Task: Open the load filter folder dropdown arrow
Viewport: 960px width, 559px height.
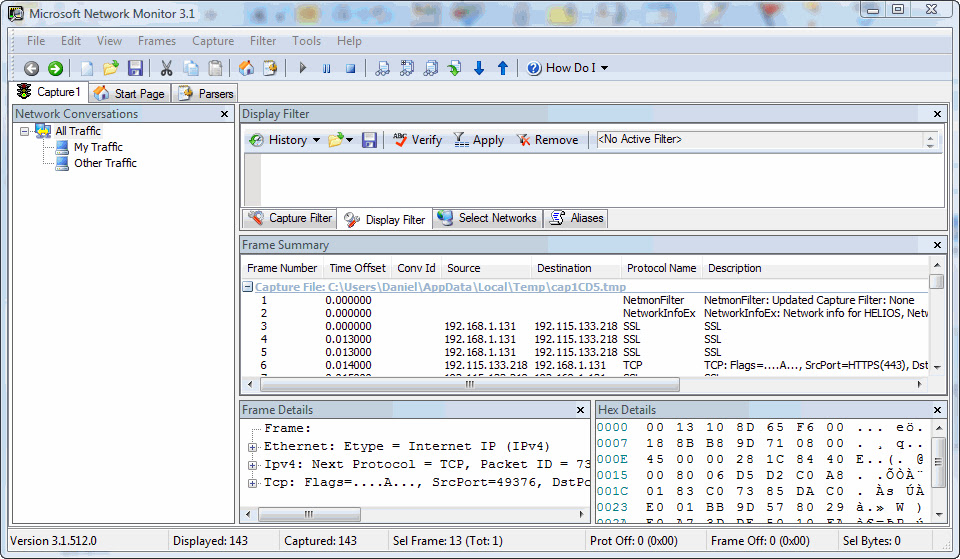Action: [x=350, y=140]
